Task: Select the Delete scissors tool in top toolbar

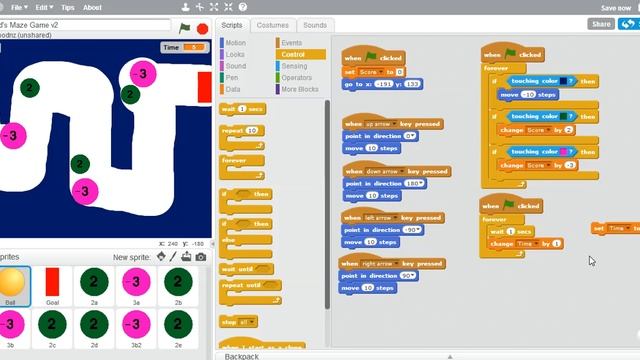Action: click(200, 7)
